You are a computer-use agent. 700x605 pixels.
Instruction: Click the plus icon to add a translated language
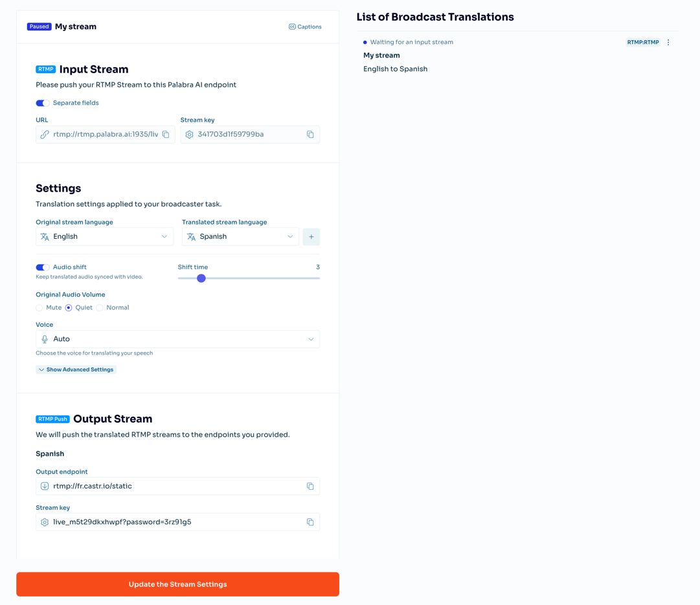click(x=311, y=236)
